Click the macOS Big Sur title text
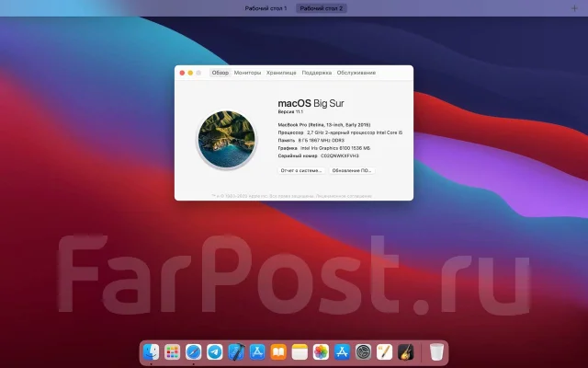The image size is (588, 368). tap(311, 103)
